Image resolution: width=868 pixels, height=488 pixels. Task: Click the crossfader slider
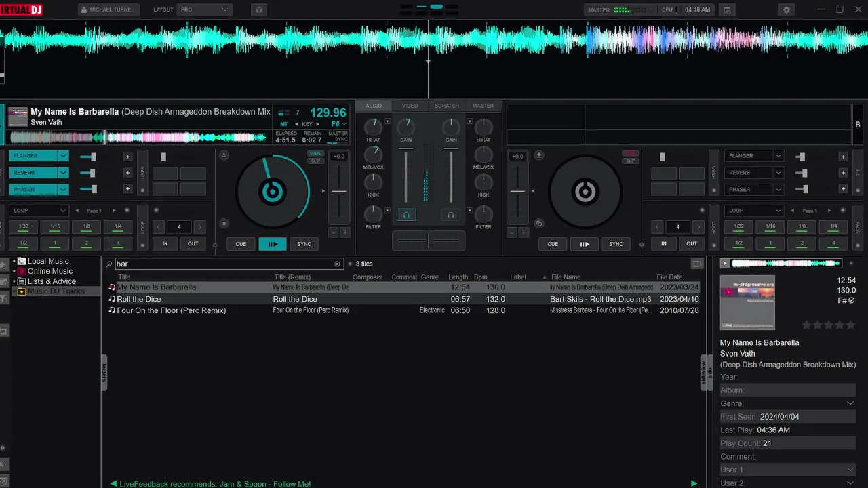click(x=429, y=241)
